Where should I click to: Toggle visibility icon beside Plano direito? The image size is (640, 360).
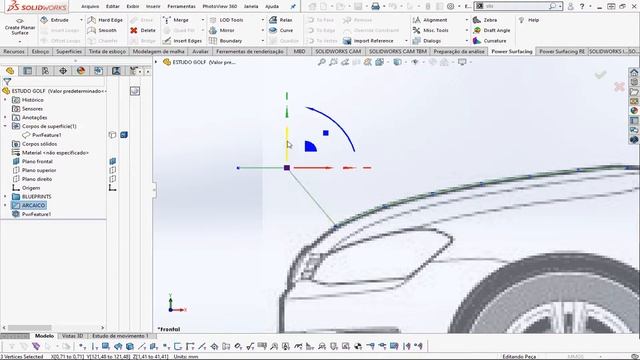pos(113,179)
